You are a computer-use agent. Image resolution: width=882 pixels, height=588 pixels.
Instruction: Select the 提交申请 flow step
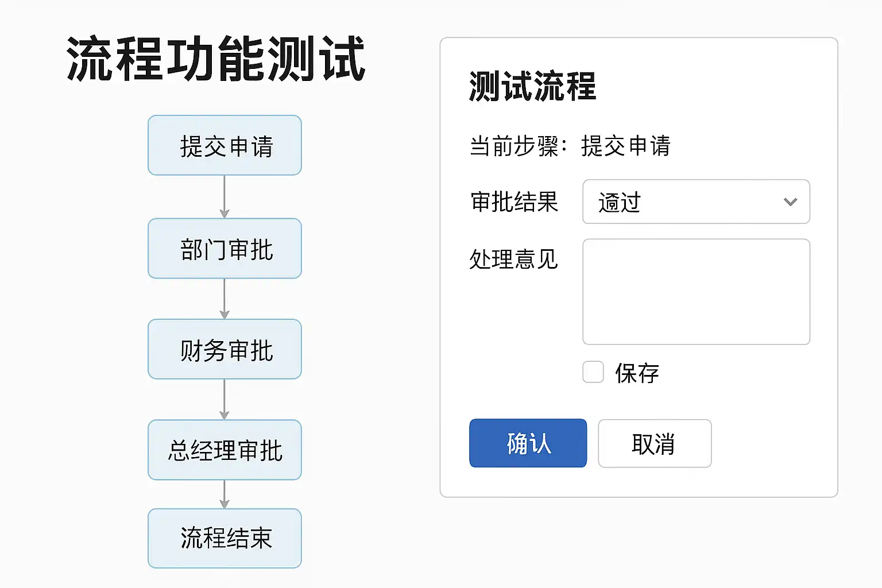[225, 145]
